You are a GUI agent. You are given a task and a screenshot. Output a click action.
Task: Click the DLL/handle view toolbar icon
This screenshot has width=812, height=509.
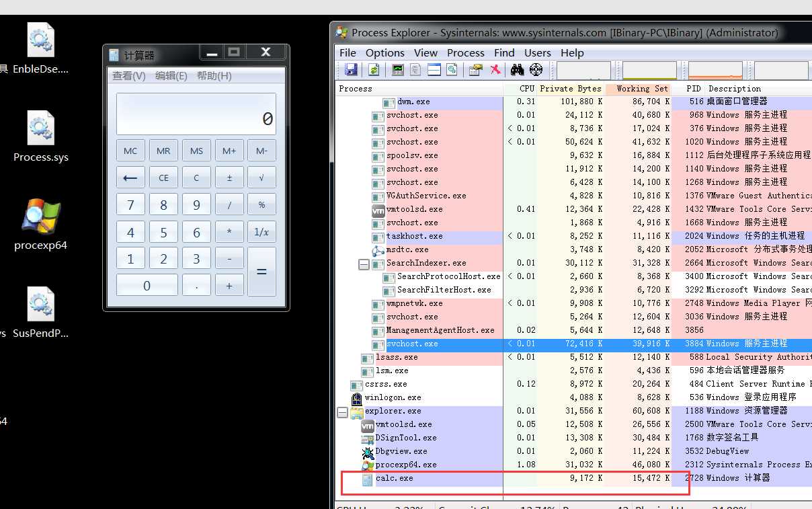tap(452, 69)
